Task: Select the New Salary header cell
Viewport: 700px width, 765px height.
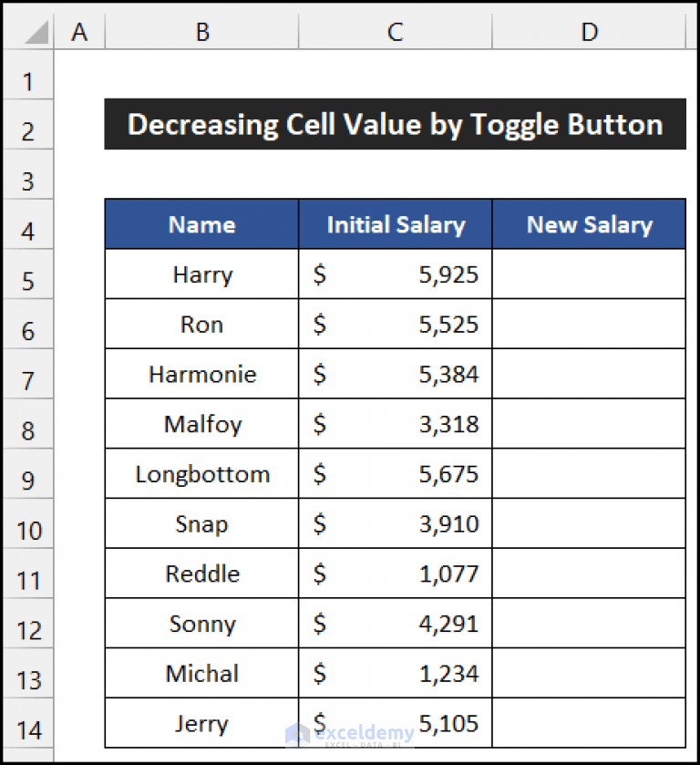Action: (589, 224)
